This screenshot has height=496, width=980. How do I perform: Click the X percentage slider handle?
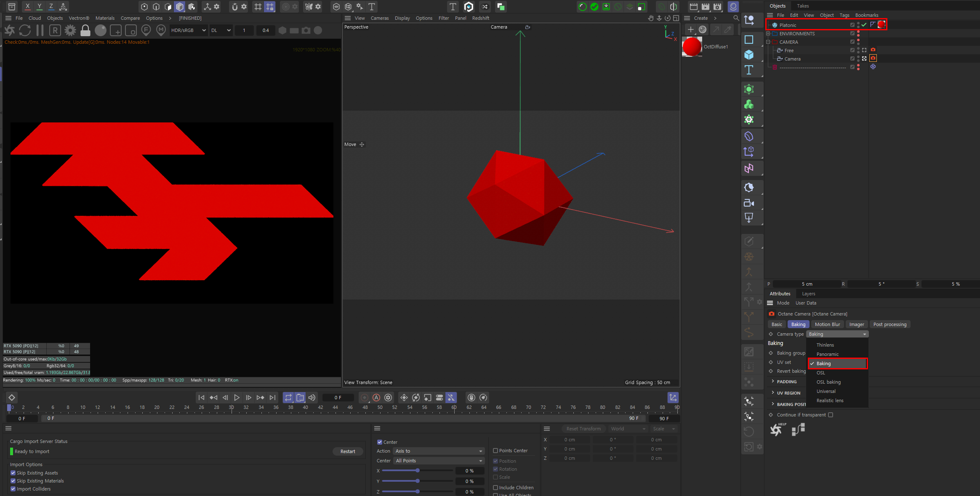(x=418, y=470)
